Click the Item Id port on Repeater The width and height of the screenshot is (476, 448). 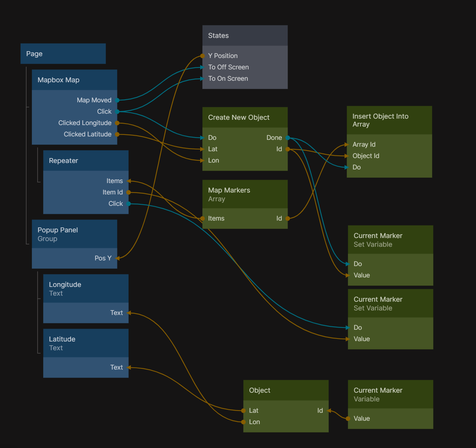[x=129, y=193]
